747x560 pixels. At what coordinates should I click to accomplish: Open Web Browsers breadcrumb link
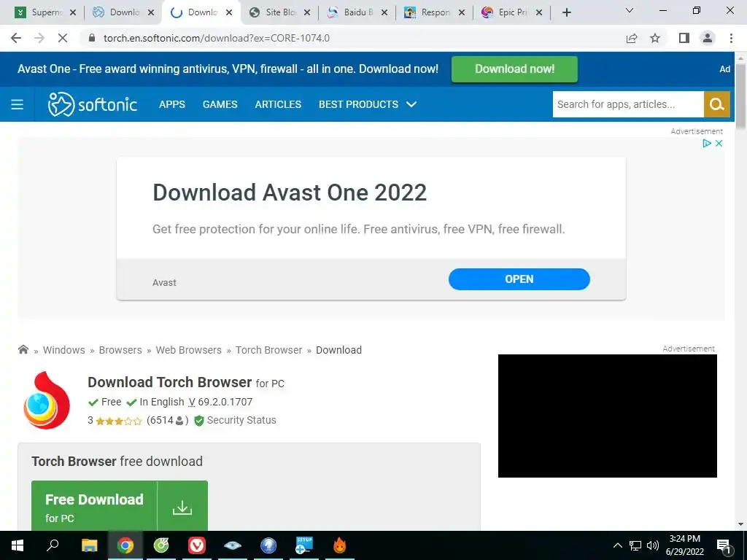[189, 350]
